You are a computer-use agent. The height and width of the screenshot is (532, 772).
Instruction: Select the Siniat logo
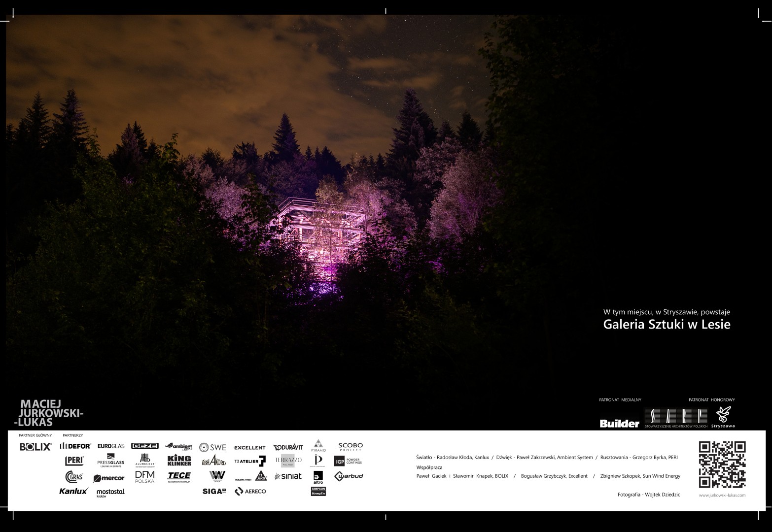pyautogui.click(x=288, y=476)
